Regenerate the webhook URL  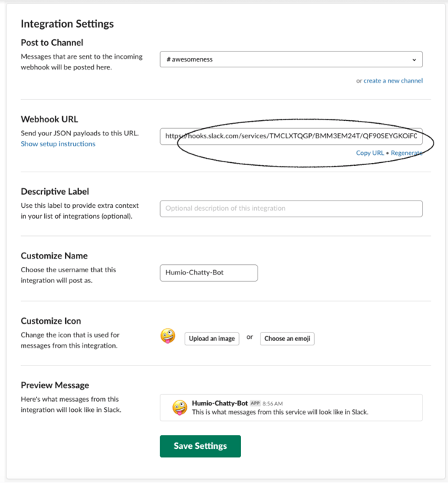coord(407,154)
